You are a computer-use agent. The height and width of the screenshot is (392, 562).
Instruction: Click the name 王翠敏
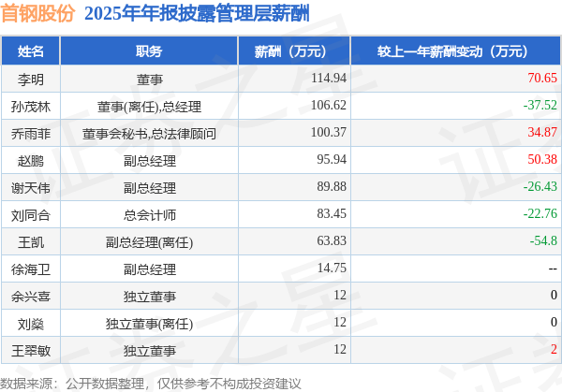click(x=31, y=351)
